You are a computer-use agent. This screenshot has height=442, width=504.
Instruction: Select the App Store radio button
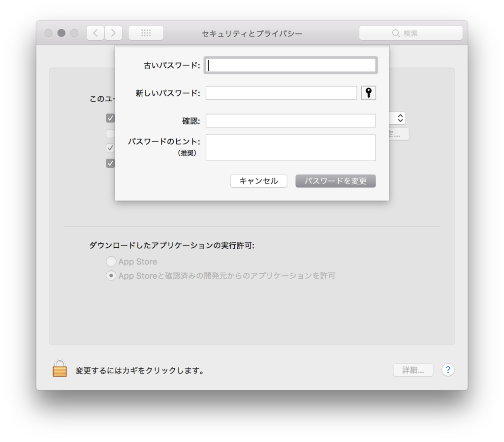(111, 261)
